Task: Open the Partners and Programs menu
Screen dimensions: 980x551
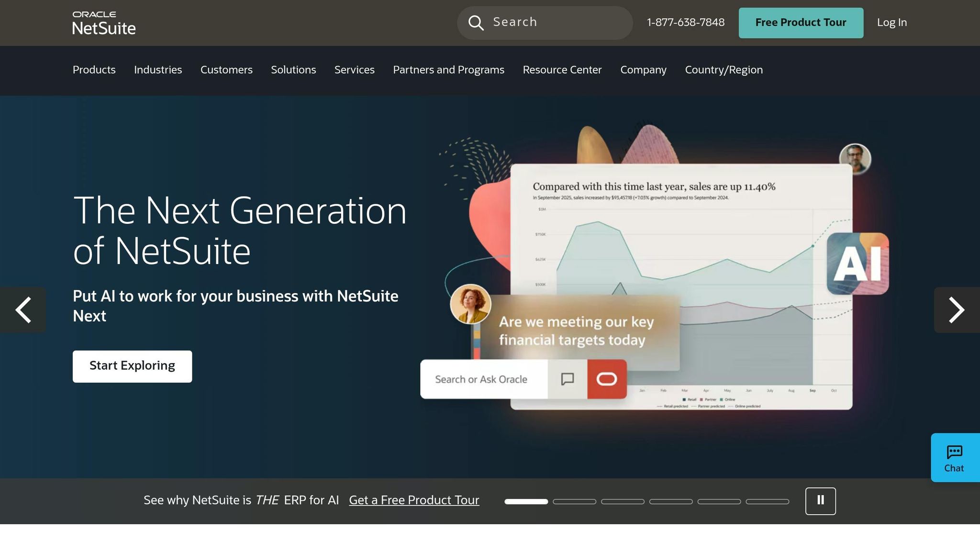Action: 448,70
